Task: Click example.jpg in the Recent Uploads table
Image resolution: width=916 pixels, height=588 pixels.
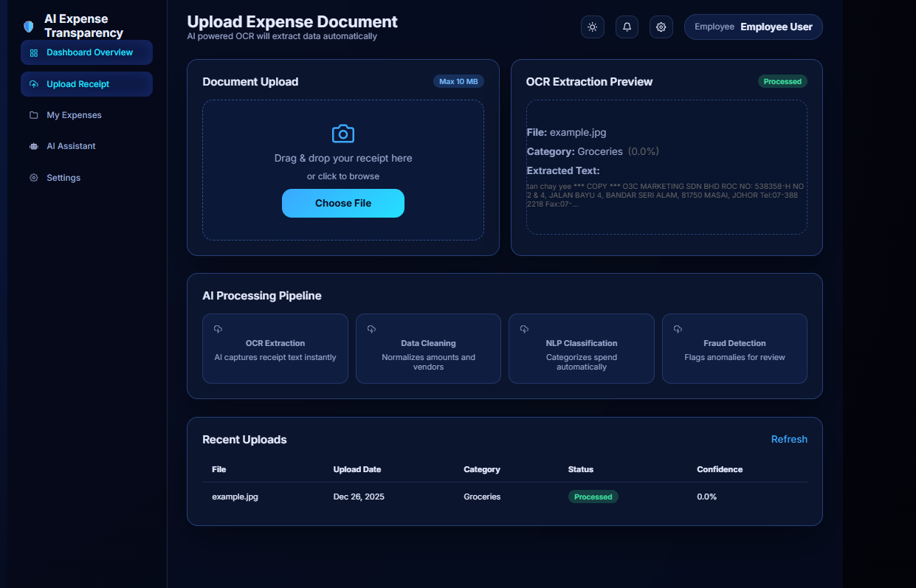Action: coord(235,497)
